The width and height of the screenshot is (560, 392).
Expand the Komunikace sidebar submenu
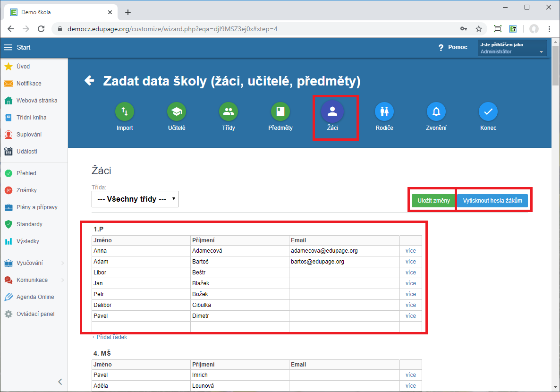(x=33, y=280)
